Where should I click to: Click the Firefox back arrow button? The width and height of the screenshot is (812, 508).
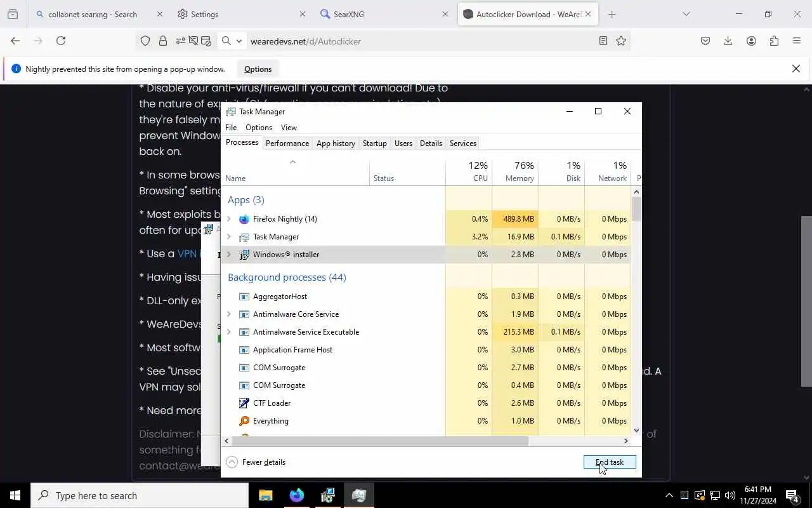point(15,41)
